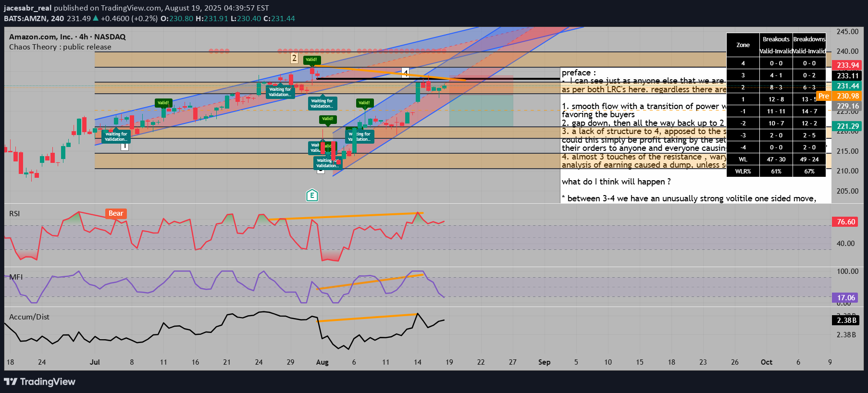Click the 'Breakdowns' table header
Image resolution: width=868 pixels, height=393 pixels.
tap(809, 39)
